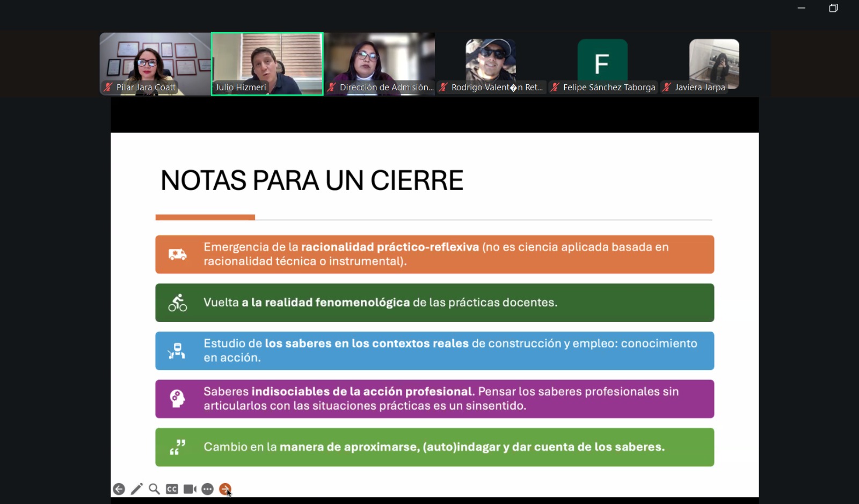Click the muted mic icon beside Pilar Jara Coatt
859x504 pixels.
[x=108, y=87]
